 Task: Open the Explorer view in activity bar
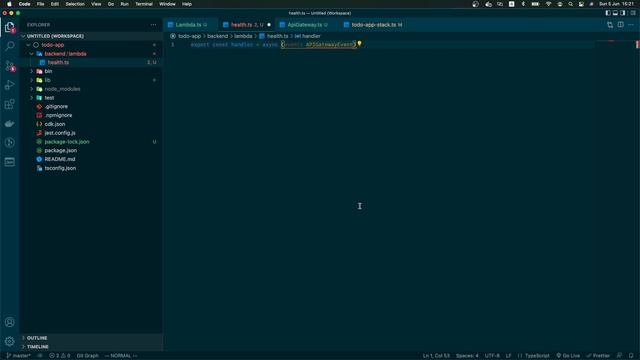(x=10, y=27)
